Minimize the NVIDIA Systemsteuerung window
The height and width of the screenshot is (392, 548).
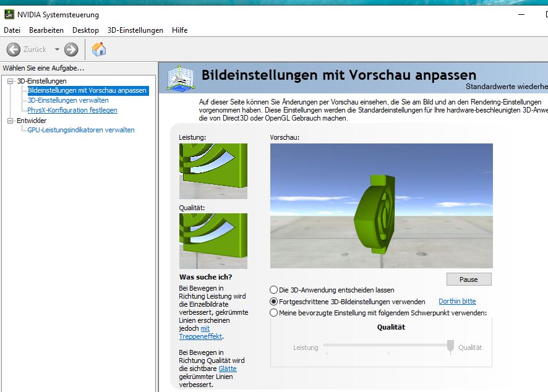(521, 15)
